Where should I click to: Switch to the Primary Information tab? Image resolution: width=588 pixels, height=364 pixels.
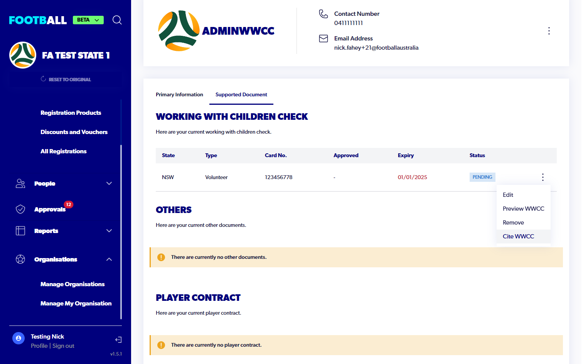tap(179, 95)
